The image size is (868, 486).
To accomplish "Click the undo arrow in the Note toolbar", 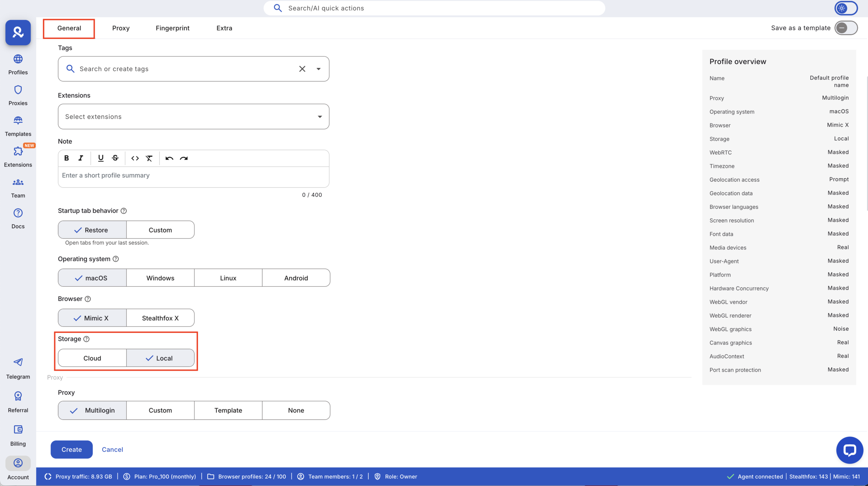I will point(169,158).
